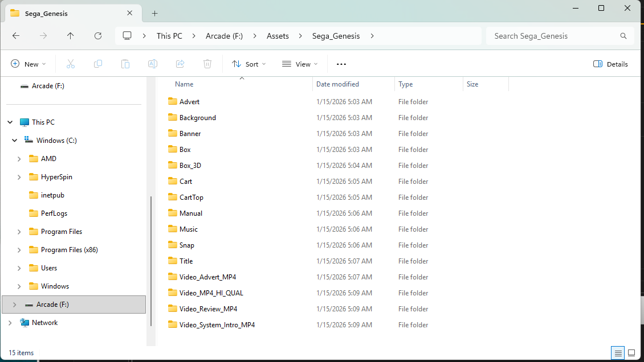Screen dimensions: 644x362
Task: Click the Copy icon in toolbar
Action: coord(98,64)
